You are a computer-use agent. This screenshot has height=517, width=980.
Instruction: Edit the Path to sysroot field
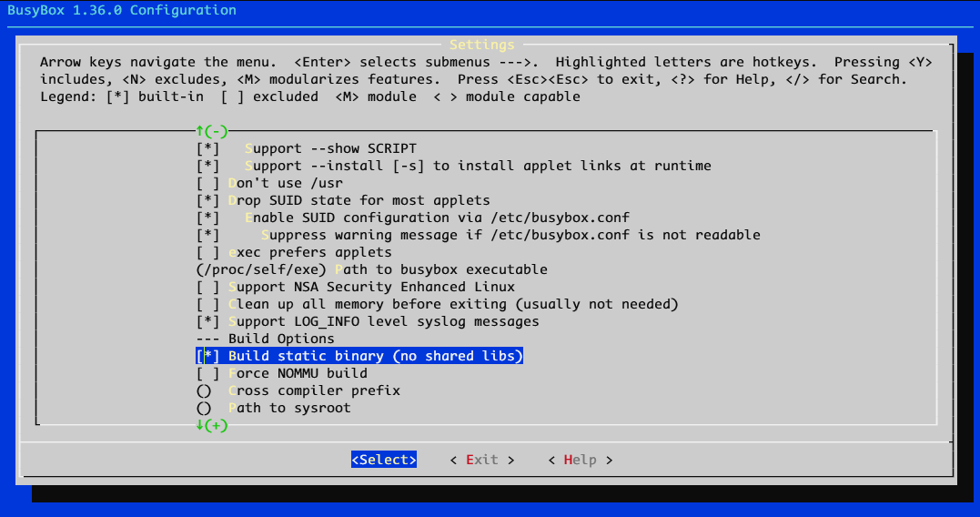click(274, 408)
